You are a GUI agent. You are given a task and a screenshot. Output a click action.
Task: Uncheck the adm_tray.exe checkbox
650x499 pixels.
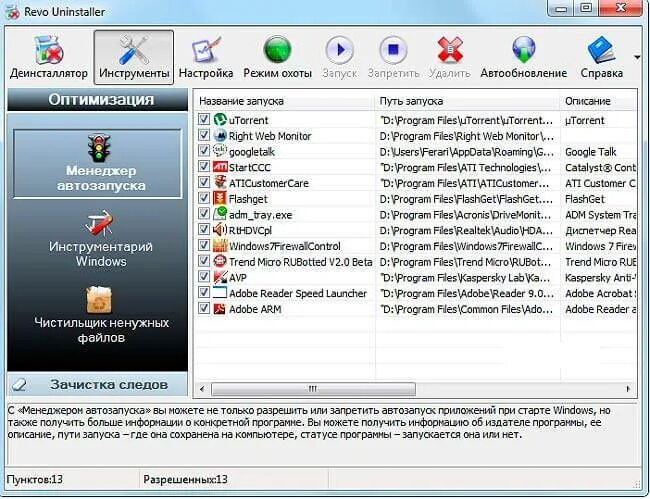[x=204, y=214]
